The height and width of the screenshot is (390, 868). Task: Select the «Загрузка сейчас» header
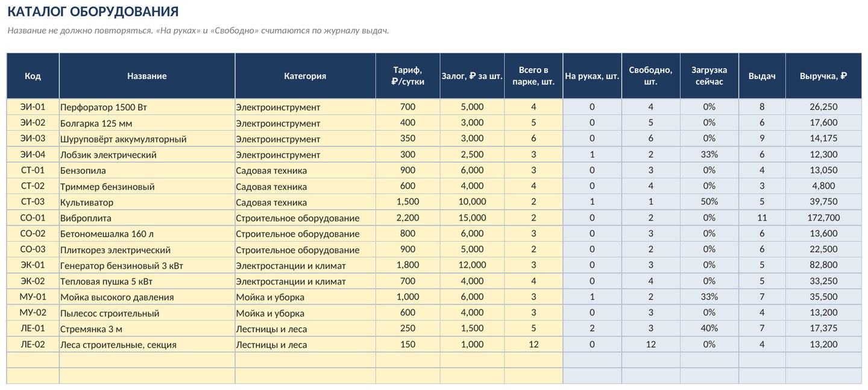(x=709, y=76)
